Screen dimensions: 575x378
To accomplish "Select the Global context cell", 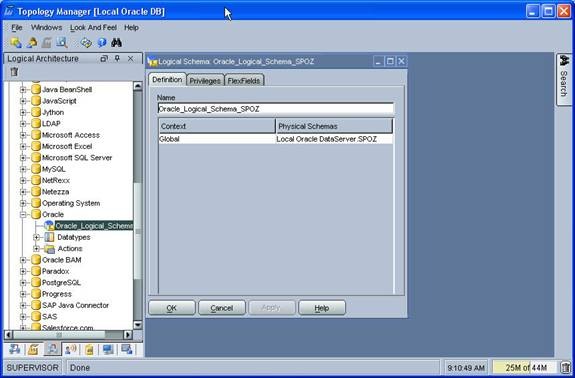I will coord(217,139).
